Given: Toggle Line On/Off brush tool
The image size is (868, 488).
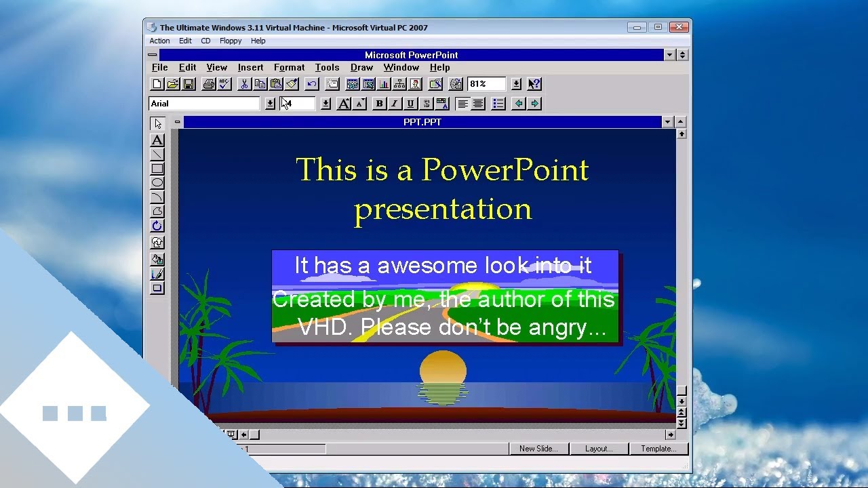Looking at the screenshot, I should coord(157,274).
